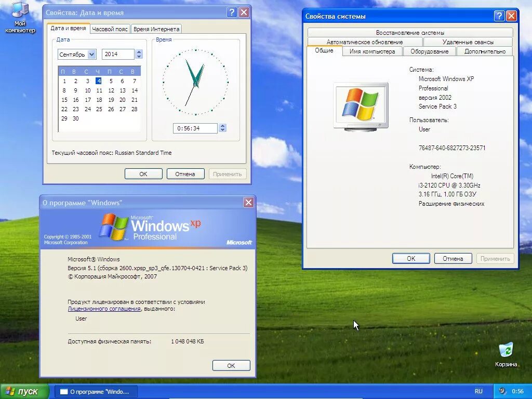Select day 10 in the calendar
Image resolution: width=532 pixels, height=399 pixels.
[87, 90]
